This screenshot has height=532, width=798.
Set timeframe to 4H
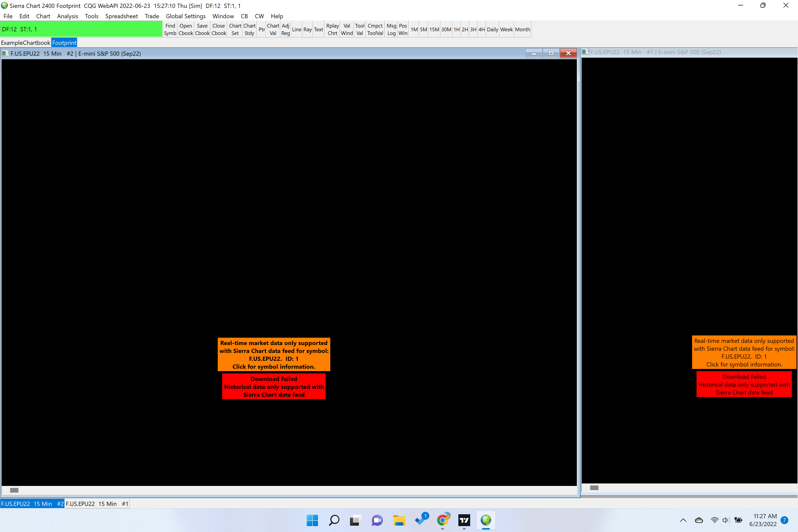(x=482, y=29)
